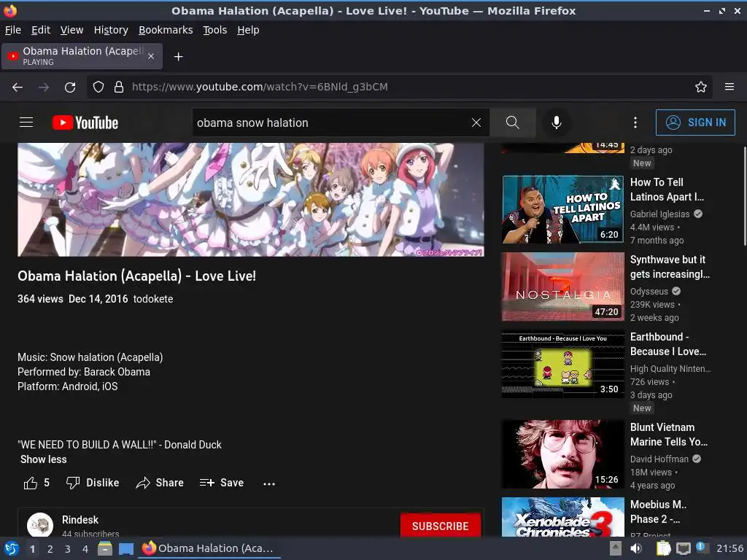The height and width of the screenshot is (560, 747).
Task: Go back with the browser back arrow
Action: point(18,87)
